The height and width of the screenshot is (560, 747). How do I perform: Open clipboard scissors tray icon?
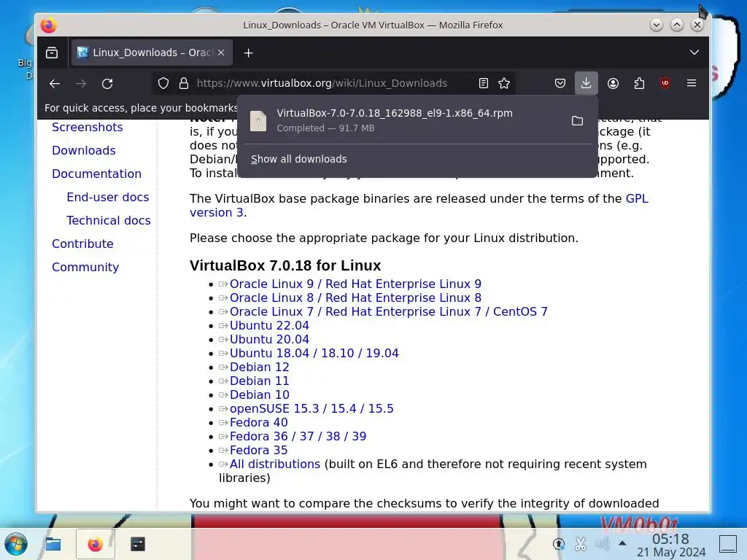coord(580,543)
